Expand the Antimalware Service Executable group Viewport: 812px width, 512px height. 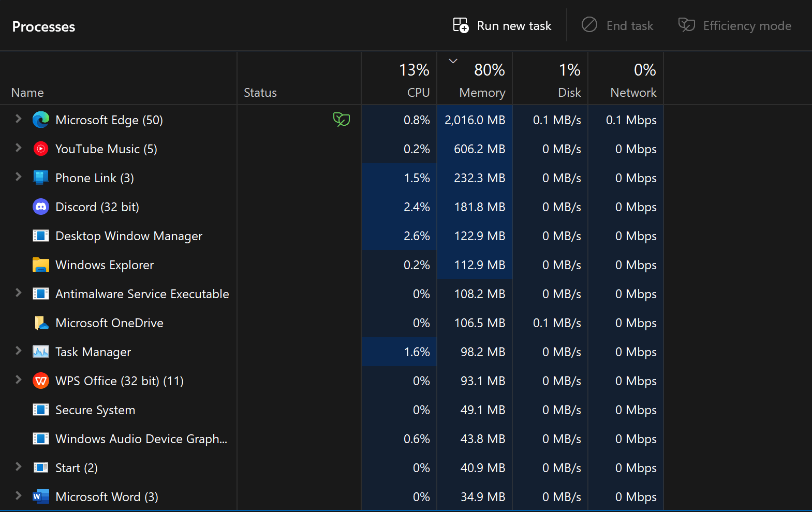pyautogui.click(x=19, y=293)
